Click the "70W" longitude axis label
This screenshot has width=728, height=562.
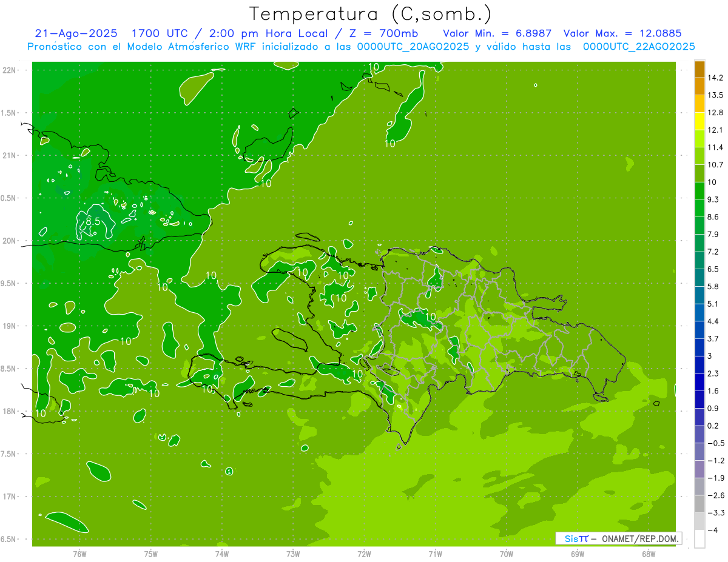coord(506,554)
